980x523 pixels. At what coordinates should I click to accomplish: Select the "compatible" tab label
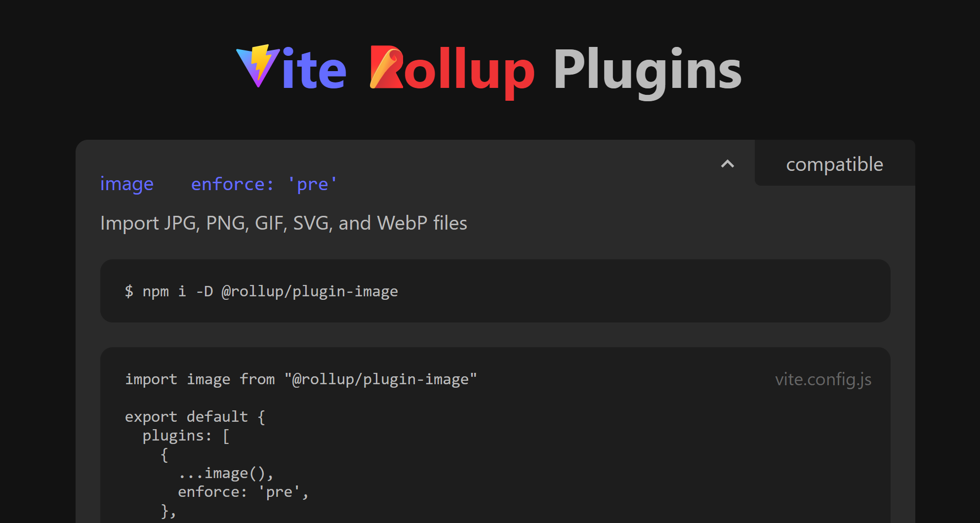[834, 164]
